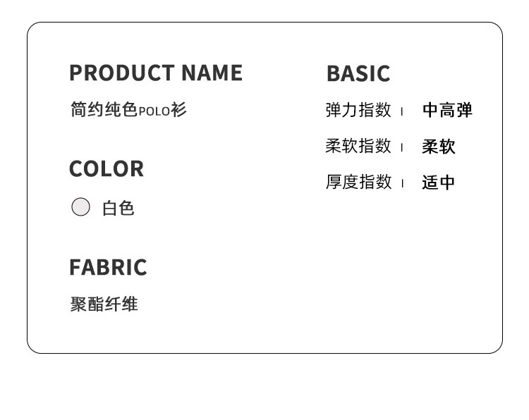This screenshot has height=420, width=529.
Task: Click the 简约纯色 part of product name
Action: tap(104, 110)
